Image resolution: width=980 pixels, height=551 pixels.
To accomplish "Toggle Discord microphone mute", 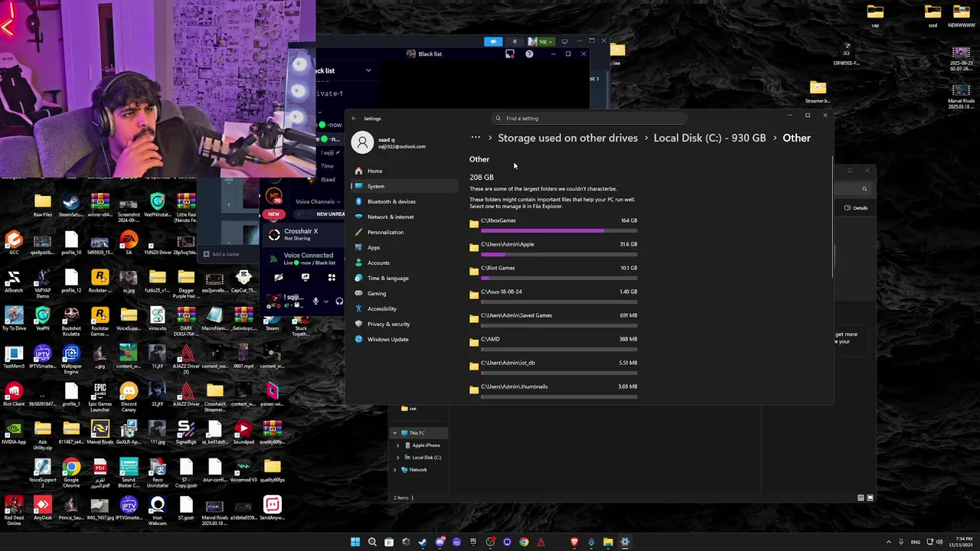I will 315,301.
